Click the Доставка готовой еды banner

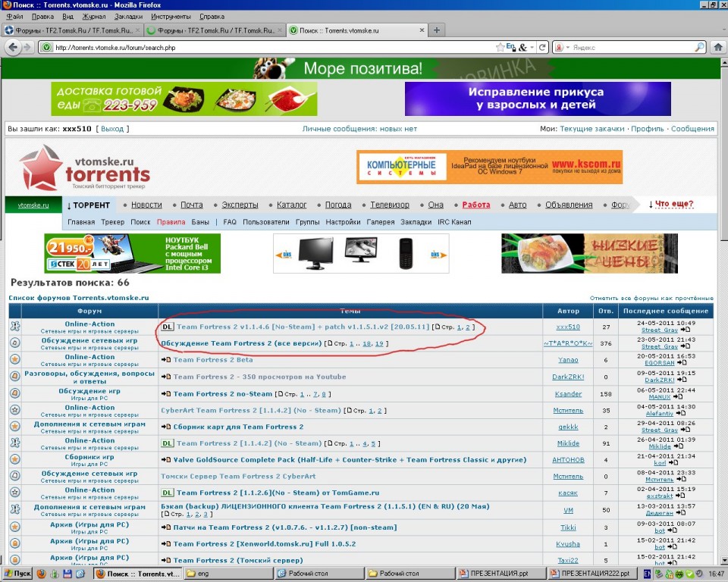coord(184,99)
